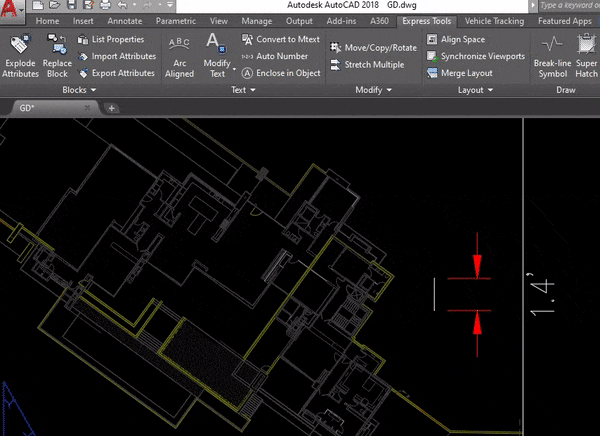Screen dimensions: 600x436
Task: Go to the View ribbon tab
Action: [218, 21]
